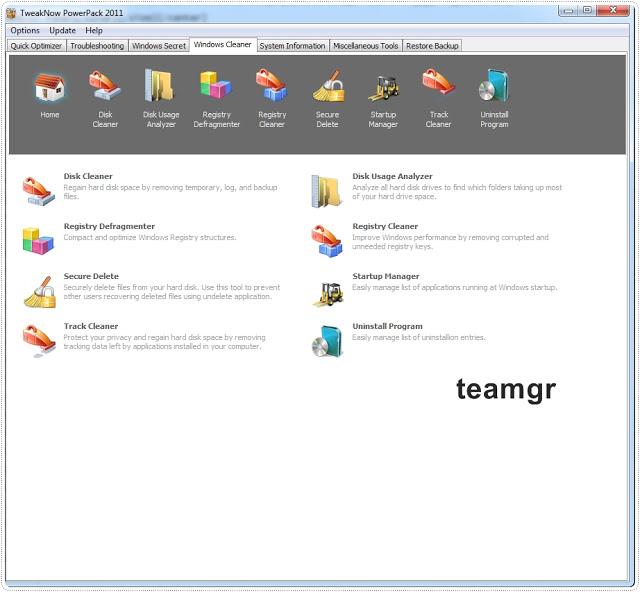Open the Help menu
Viewport: 640px width, 592px height.
(94, 31)
